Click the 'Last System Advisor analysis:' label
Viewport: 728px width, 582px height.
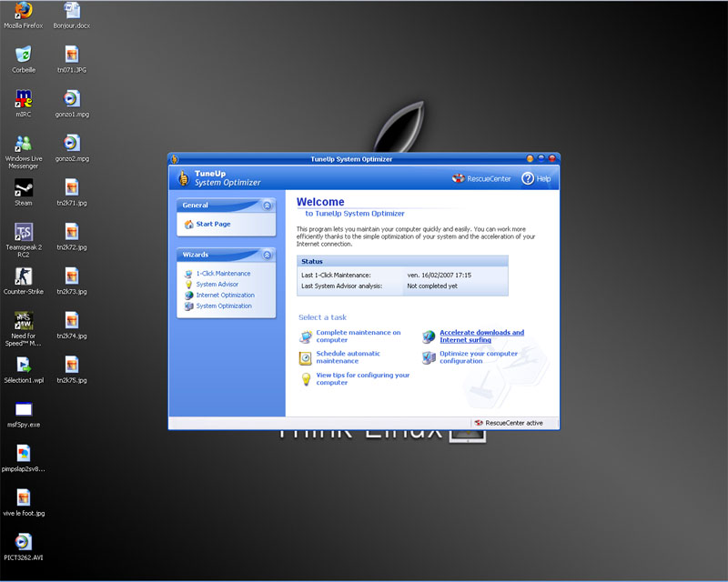coord(342,286)
